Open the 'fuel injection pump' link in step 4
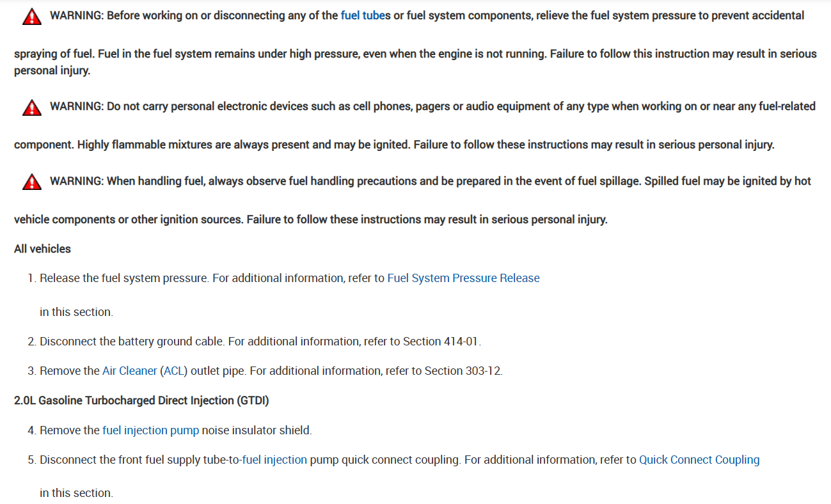Image resolution: width=831 pixels, height=504 pixels. click(x=150, y=430)
